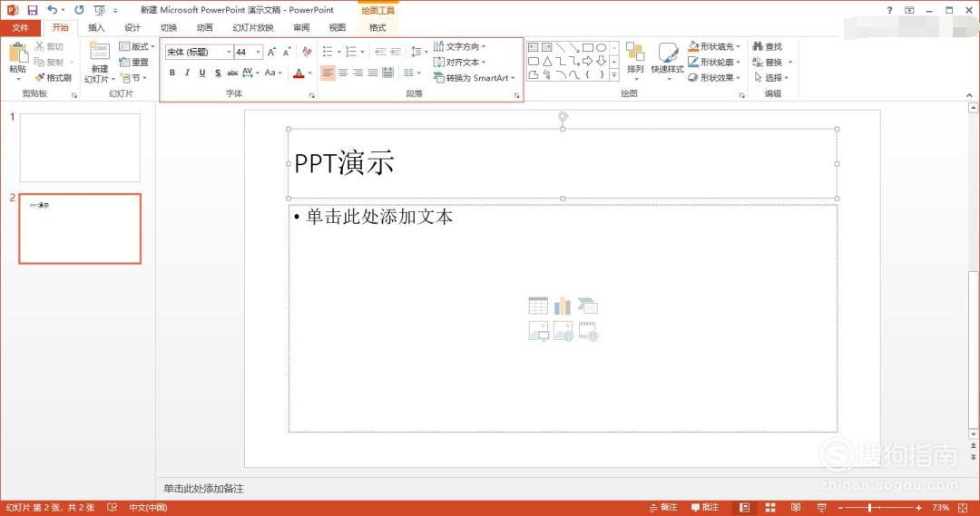Screen dimensions: 980x516
Task: Open the Layout (版式) dropdown
Action: pos(137,46)
